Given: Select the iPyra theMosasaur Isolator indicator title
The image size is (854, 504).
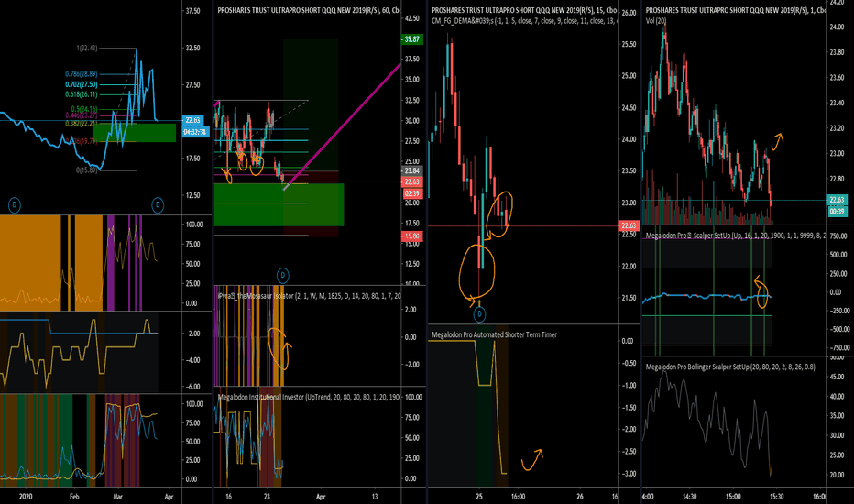Looking at the screenshot, I should [309, 296].
